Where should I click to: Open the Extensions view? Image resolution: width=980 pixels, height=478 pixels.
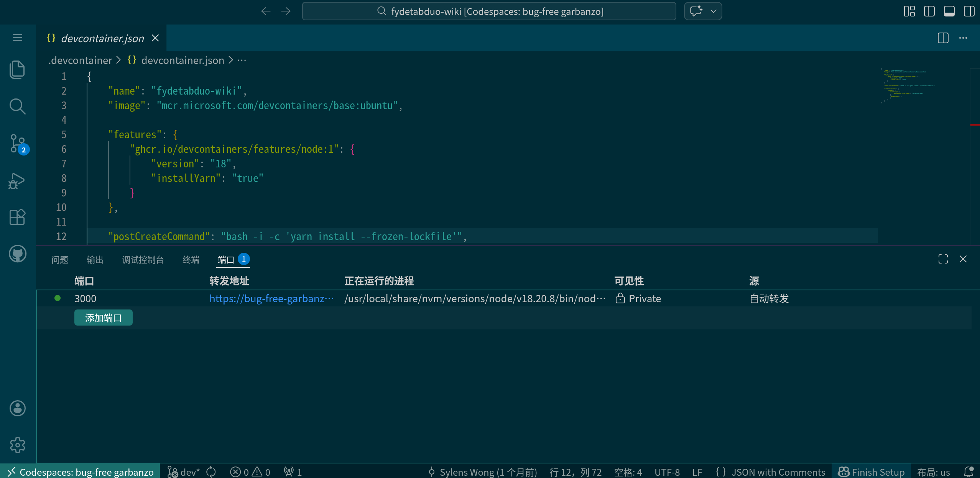click(x=17, y=217)
